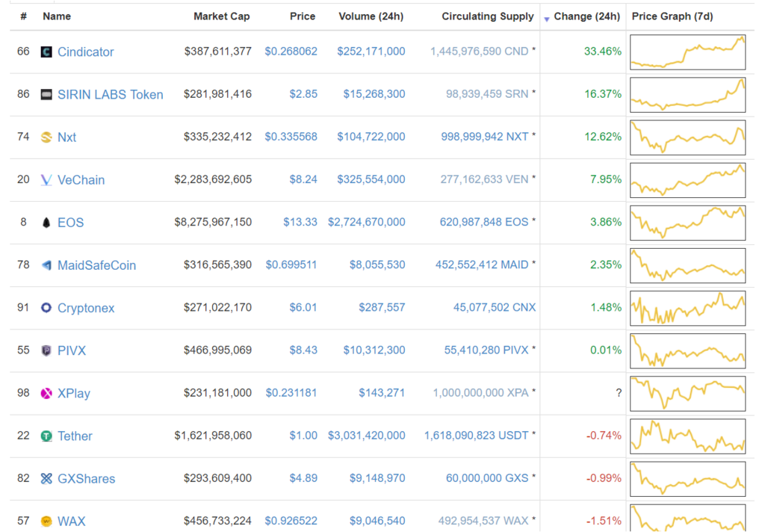Viewport: 765px width, 532px height.
Task: Click the Nxt coin logo icon
Action: pos(46,137)
